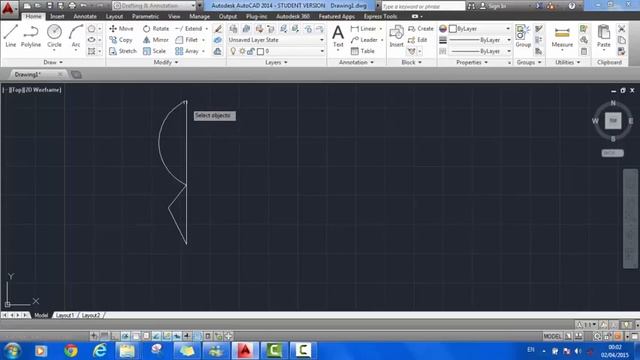
Task: Expand the Block panel
Action: pos(411,62)
